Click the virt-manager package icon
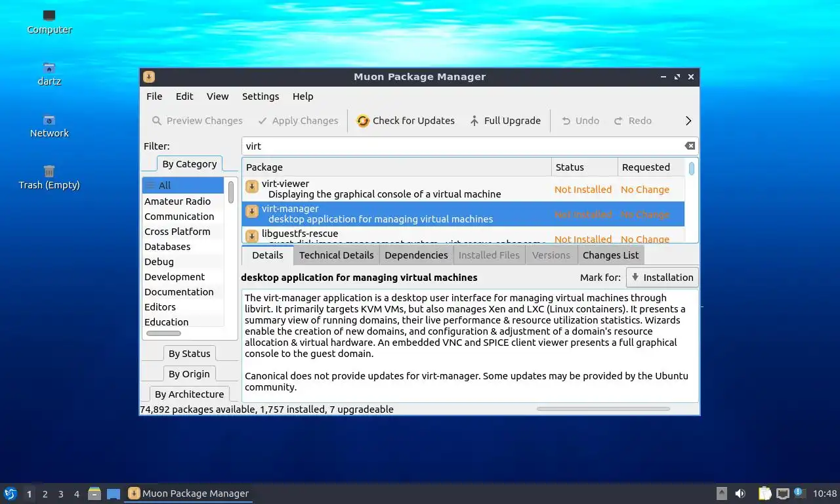Screen dimensions: 840x504 (x=251, y=212)
